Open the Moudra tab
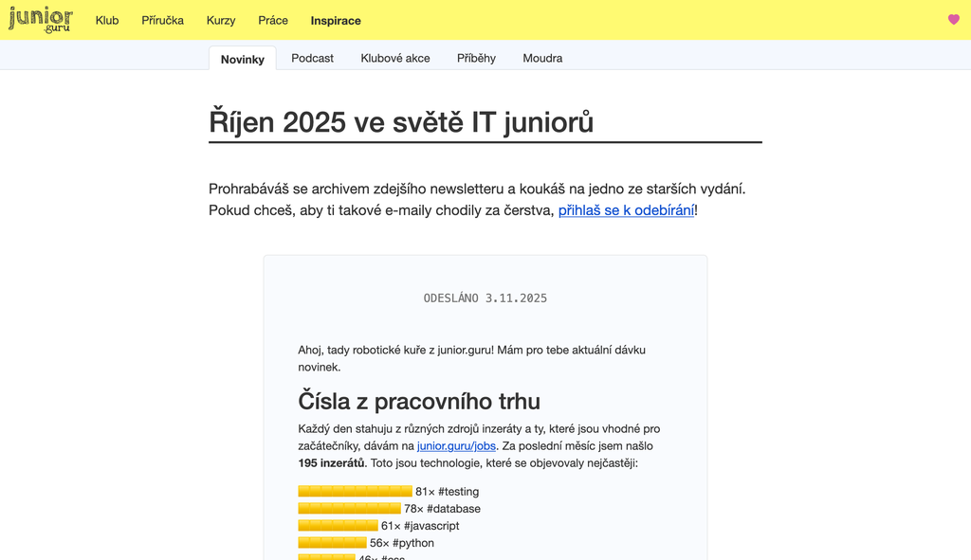The height and width of the screenshot is (560, 971). pos(542,59)
